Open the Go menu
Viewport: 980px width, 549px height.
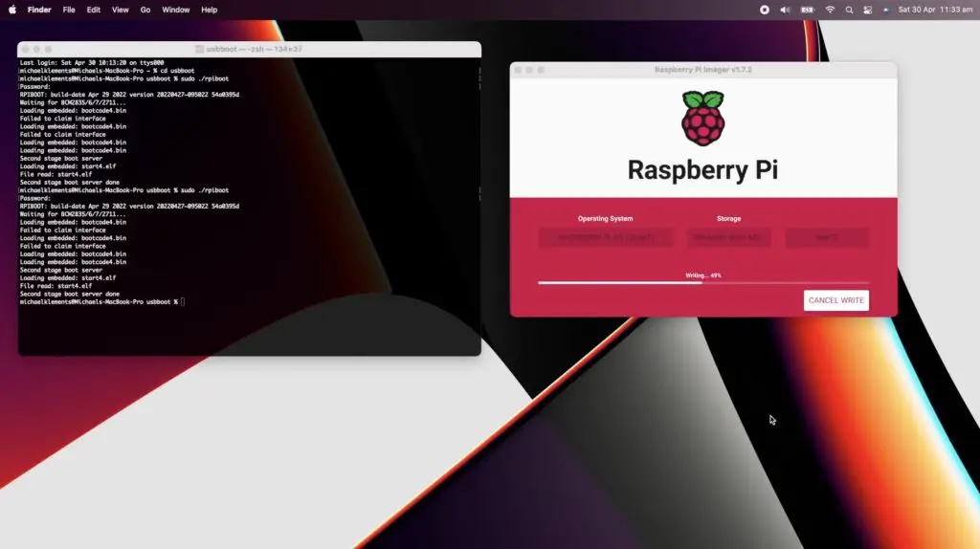tap(145, 10)
